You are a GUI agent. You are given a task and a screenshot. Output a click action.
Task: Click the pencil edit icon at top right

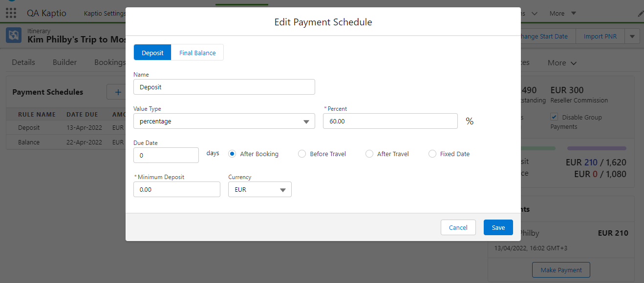(641, 14)
